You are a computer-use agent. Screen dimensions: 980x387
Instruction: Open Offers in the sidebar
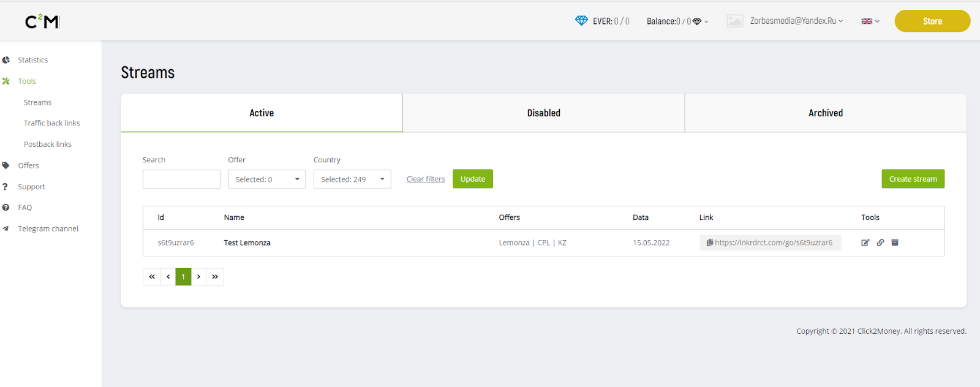29,165
